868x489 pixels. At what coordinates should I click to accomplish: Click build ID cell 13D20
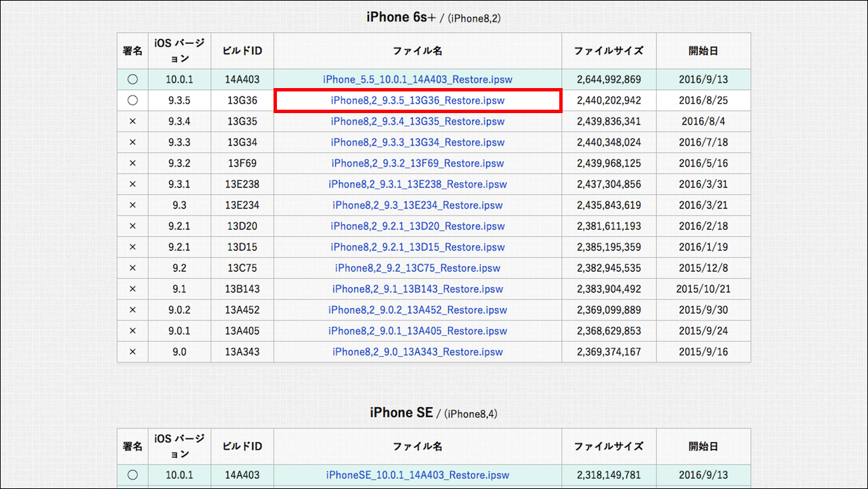242,226
